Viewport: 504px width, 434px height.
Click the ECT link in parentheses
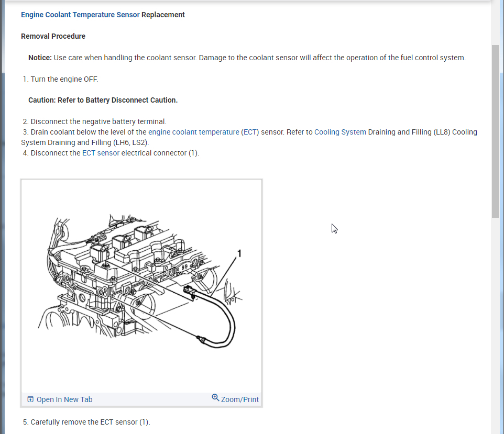[x=251, y=132]
